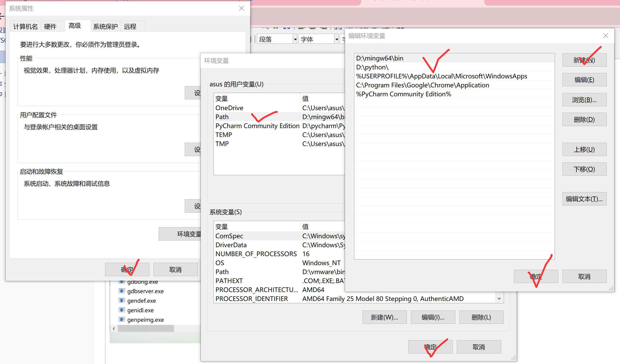Click the genidl.exe file icon

pyautogui.click(x=122, y=310)
